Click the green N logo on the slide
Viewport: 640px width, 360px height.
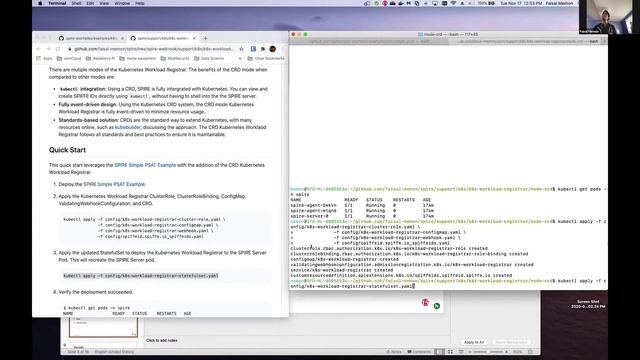437,306
